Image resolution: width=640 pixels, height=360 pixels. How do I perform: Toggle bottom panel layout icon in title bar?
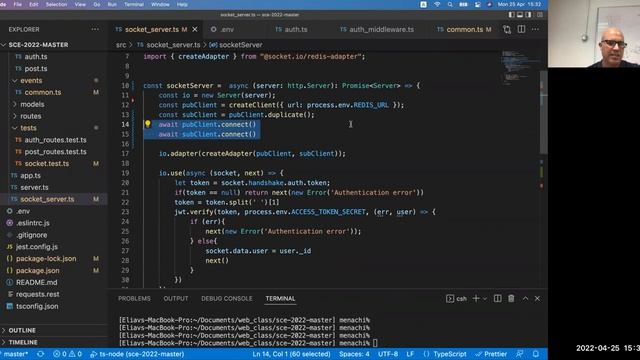[x=520, y=15]
